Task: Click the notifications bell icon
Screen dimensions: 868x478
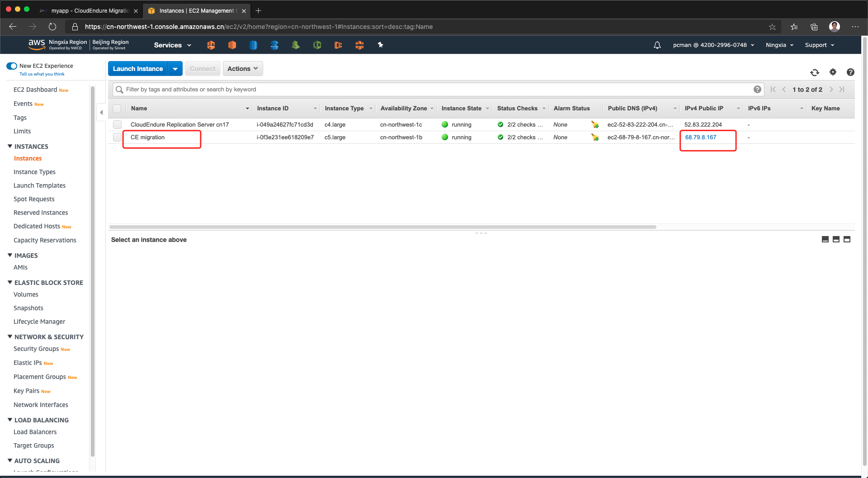Action: click(x=657, y=45)
